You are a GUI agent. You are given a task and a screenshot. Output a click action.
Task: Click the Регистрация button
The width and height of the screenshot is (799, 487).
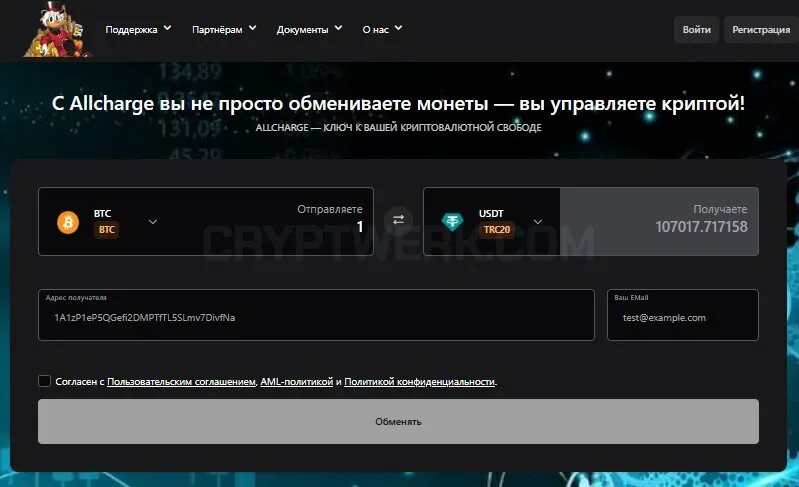click(x=761, y=30)
